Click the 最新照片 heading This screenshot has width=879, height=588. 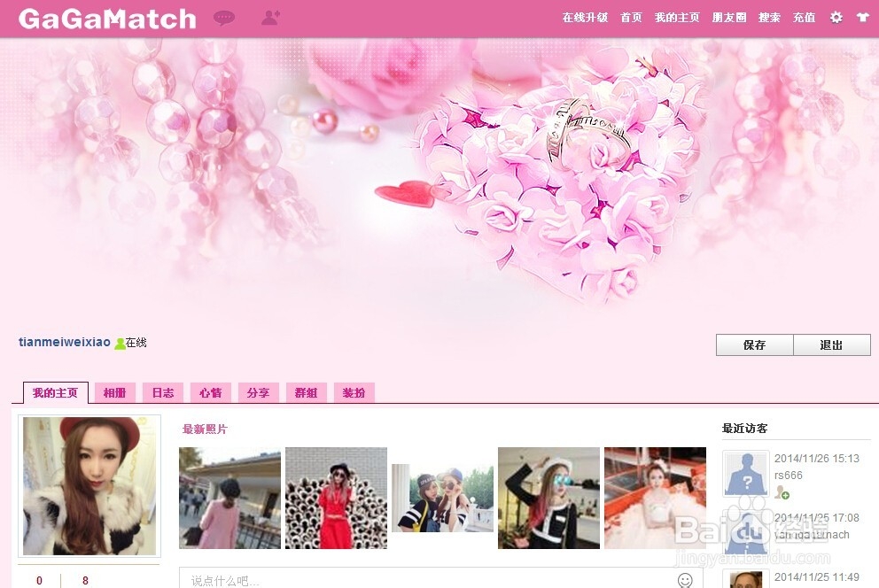(205, 429)
